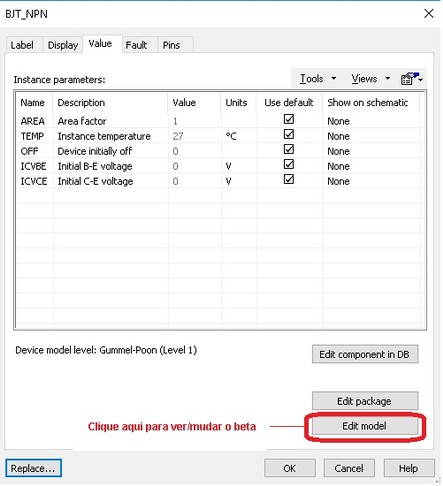Image resolution: width=443 pixels, height=486 pixels.
Task: Click the Description column header
Action: pos(81,103)
